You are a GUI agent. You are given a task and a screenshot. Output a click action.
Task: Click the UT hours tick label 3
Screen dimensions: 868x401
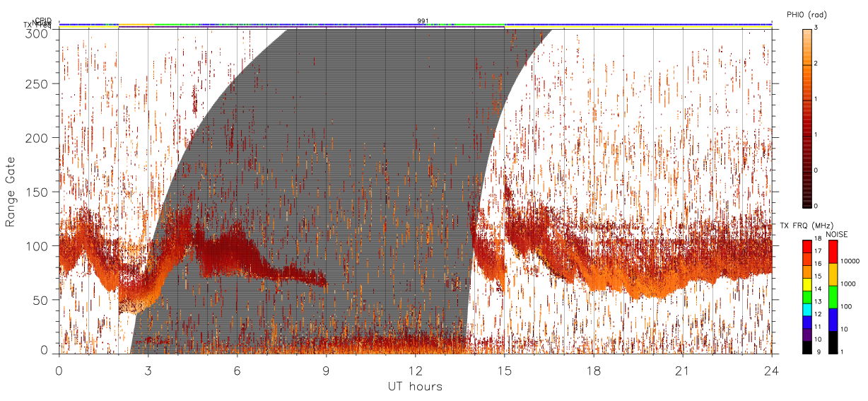click(148, 371)
